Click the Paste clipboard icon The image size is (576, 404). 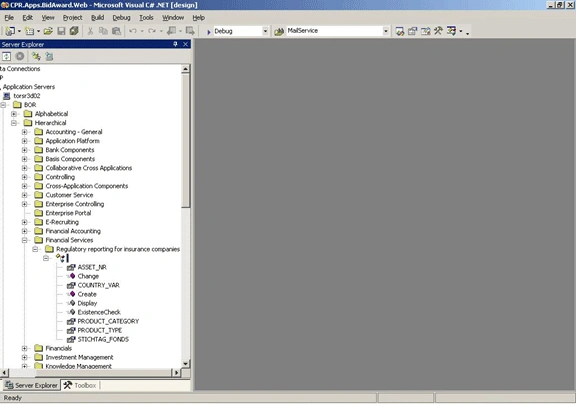(x=116, y=31)
